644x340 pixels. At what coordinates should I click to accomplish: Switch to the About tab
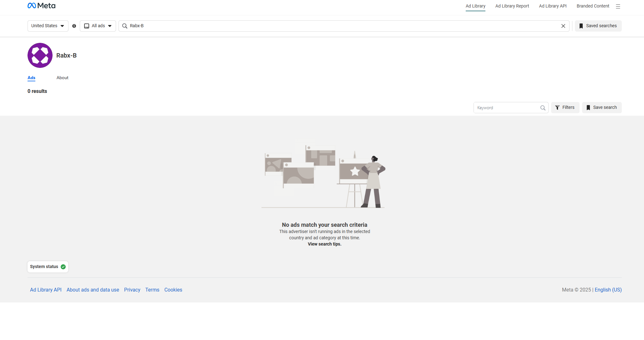(x=63, y=78)
